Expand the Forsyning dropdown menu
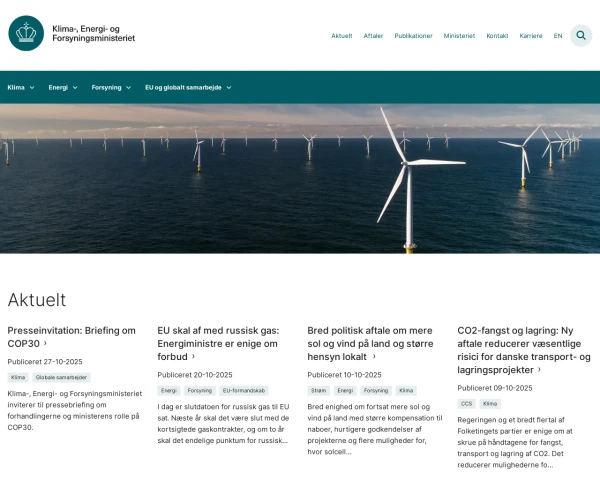Viewport: 600px width, 480px height. tap(111, 87)
